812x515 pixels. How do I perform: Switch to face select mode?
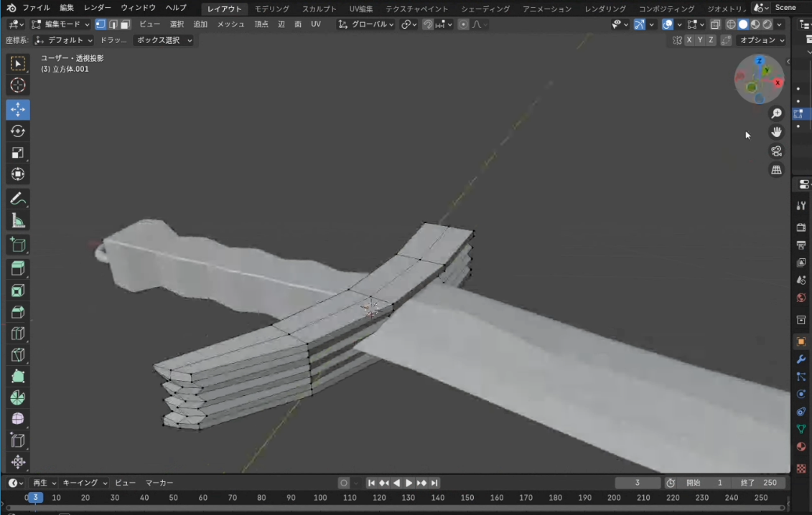click(x=125, y=24)
